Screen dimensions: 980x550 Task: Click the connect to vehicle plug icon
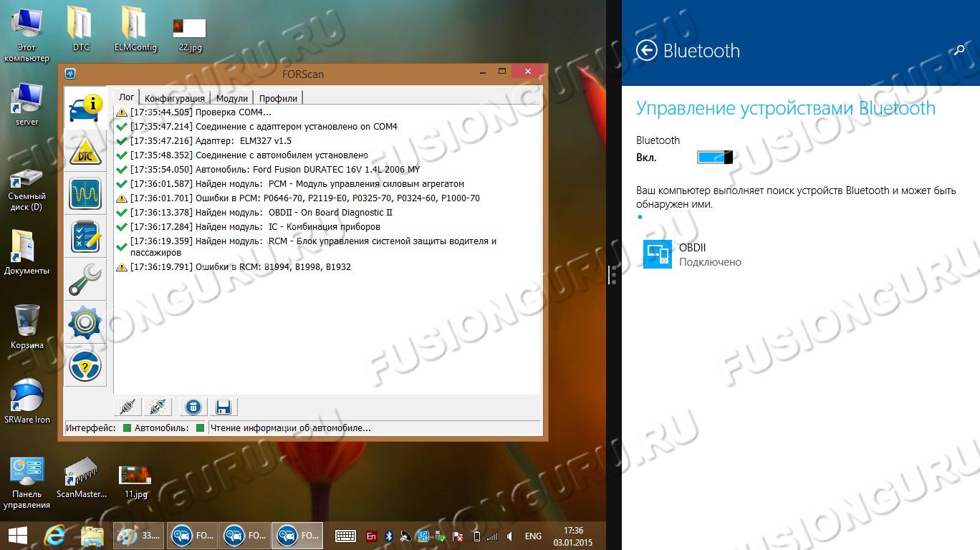[128, 407]
